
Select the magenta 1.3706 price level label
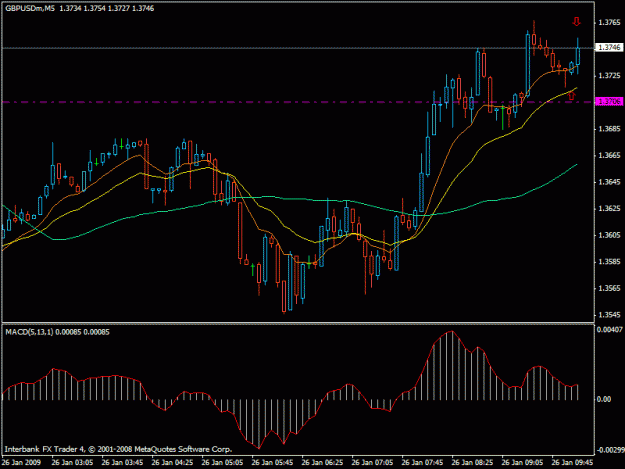pos(609,102)
